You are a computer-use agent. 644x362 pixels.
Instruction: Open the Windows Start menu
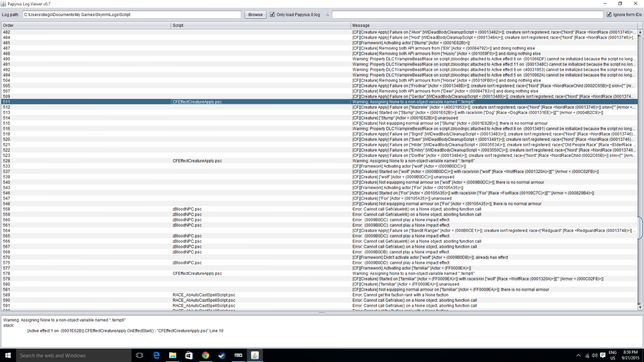[x=8, y=355]
